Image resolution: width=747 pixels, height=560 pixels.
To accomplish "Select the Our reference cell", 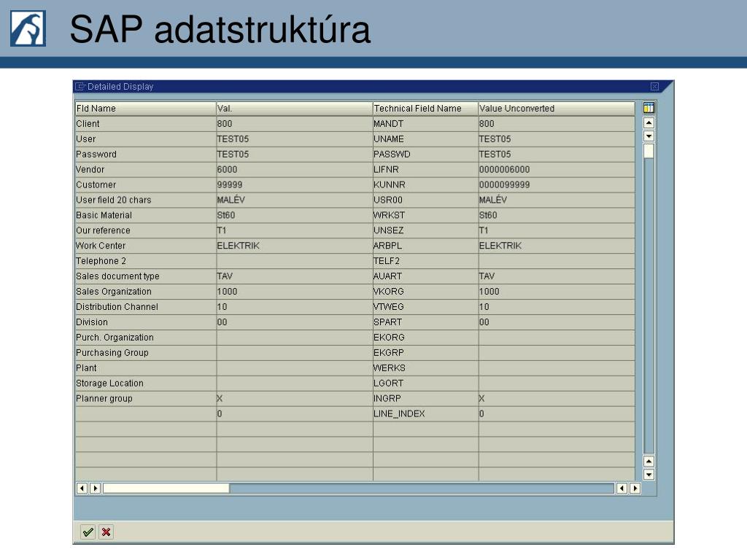I will coord(145,230).
